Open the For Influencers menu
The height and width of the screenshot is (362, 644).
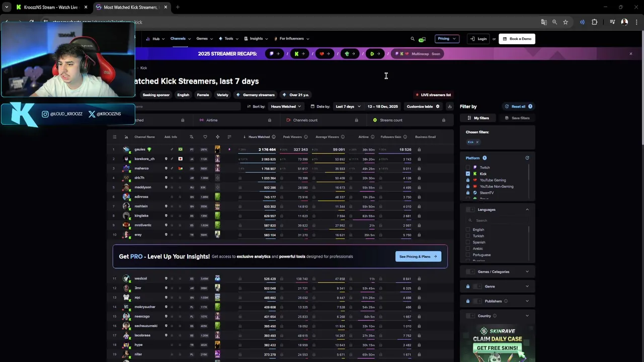tap(292, 39)
